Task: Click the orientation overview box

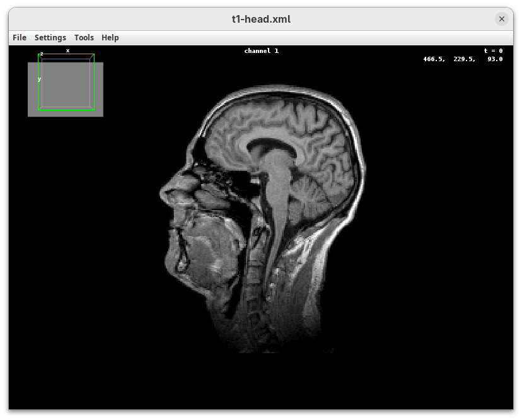Action: point(66,87)
